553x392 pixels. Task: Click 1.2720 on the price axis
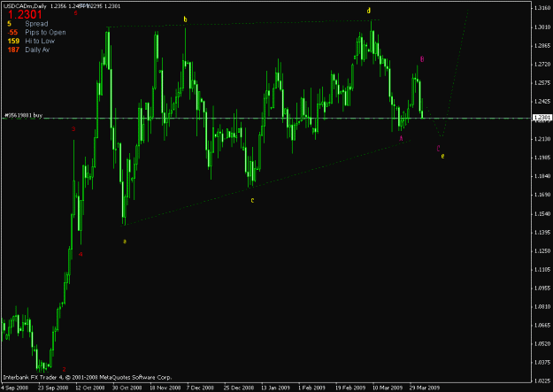pyautogui.click(x=542, y=65)
